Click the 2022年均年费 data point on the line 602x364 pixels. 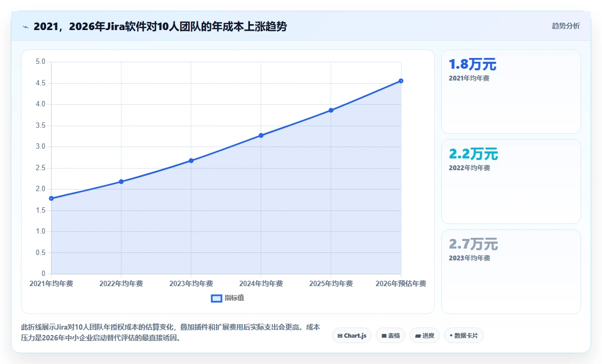pyautogui.click(x=121, y=181)
